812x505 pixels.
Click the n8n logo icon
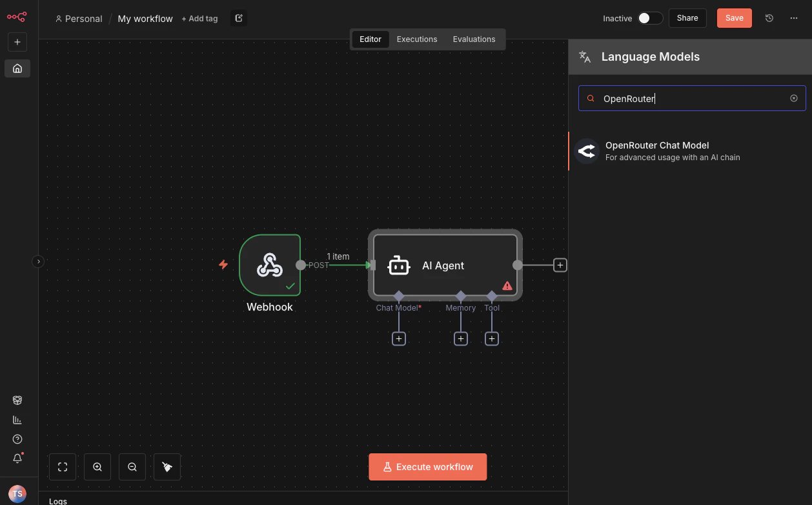(17, 17)
